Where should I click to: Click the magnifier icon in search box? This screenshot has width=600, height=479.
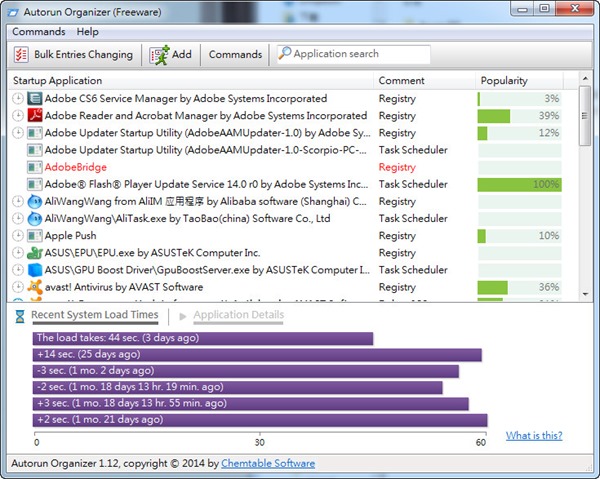[285, 53]
